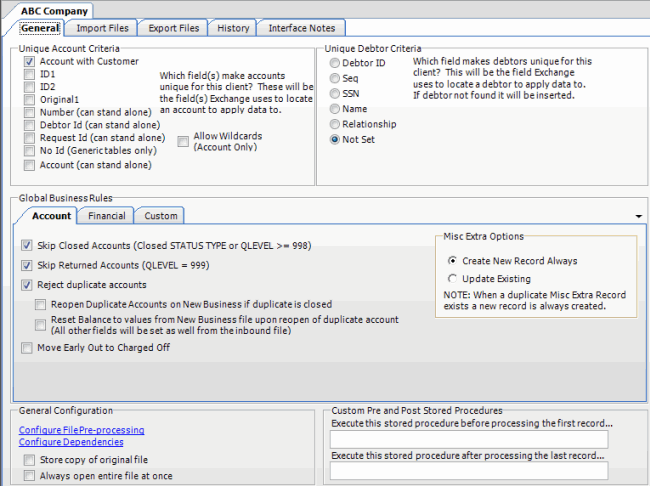Viewport: 650px width, 486px height.
Task: Open the Interface Notes tab
Action: (303, 28)
